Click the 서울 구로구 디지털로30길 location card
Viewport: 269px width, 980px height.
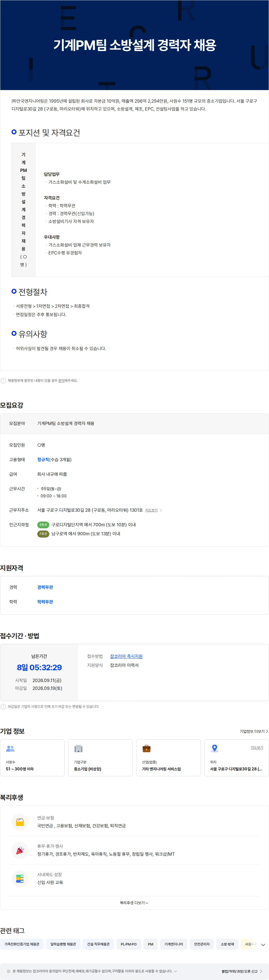coord(236,758)
